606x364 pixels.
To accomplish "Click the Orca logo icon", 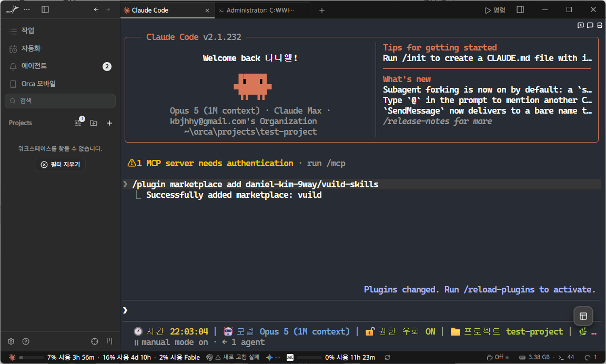I will (12, 9).
